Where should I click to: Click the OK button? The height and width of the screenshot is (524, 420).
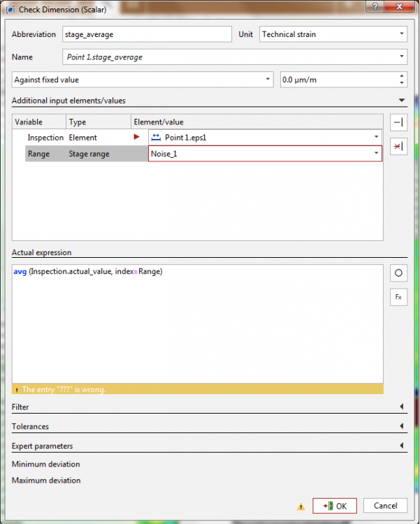pos(335,506)
